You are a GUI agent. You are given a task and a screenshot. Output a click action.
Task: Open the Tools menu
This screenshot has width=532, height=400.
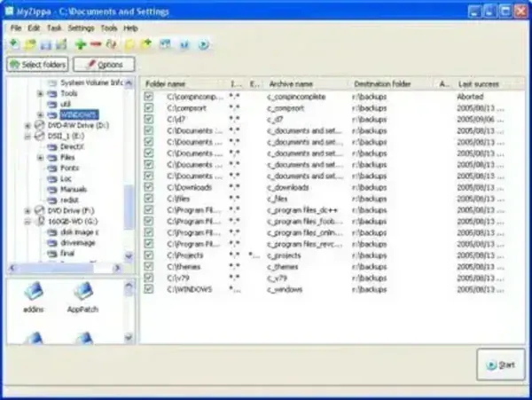pyautogui.click(x=109, y=28)
